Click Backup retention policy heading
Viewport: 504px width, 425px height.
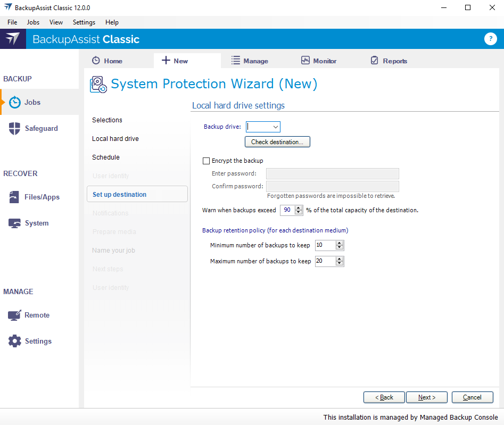click(x=275, y=230)
